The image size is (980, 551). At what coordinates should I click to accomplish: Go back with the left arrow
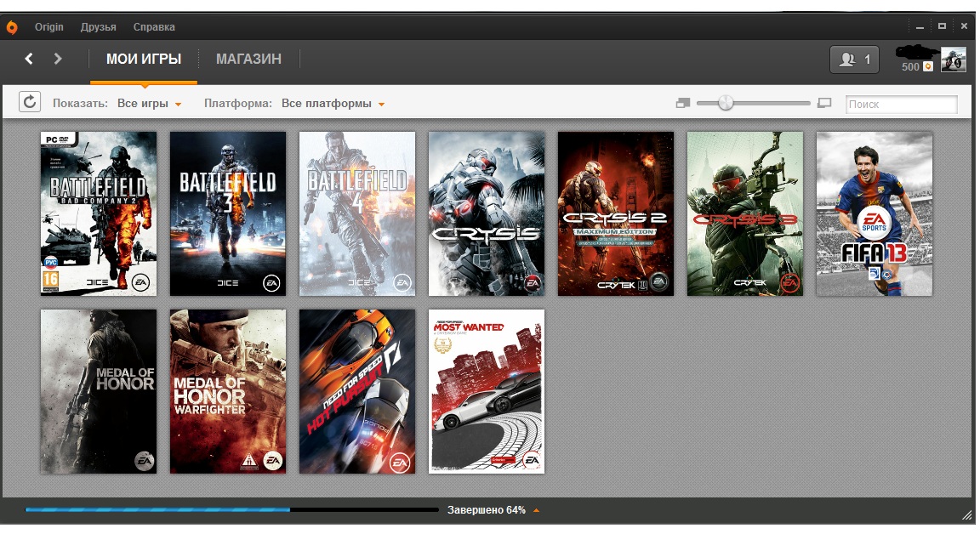tap(29, 59)
